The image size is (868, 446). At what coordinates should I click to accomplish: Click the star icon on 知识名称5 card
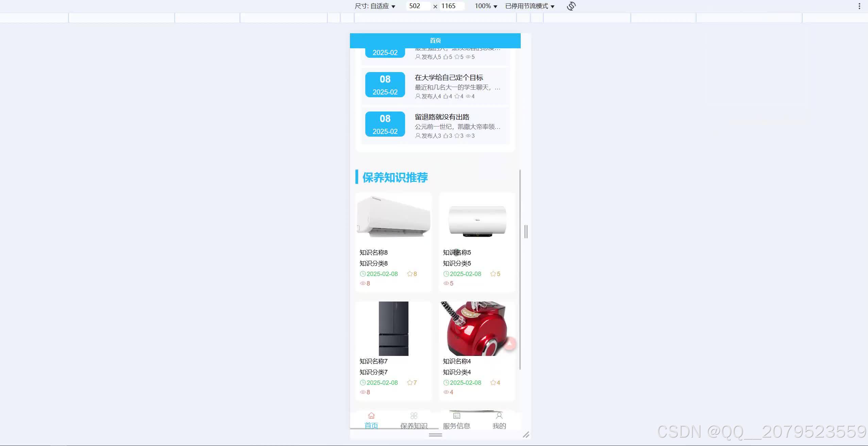pyautogui.click(x=493, y=274)
